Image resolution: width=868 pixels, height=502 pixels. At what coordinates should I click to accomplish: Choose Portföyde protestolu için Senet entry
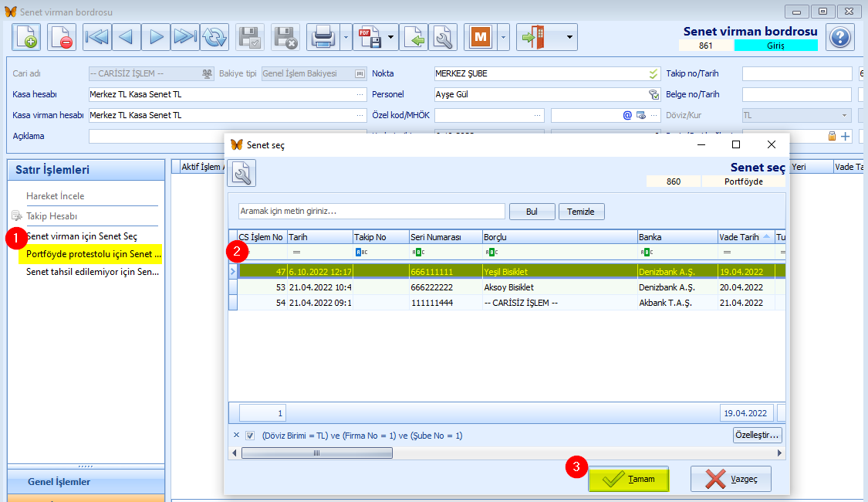pos(93,254)
